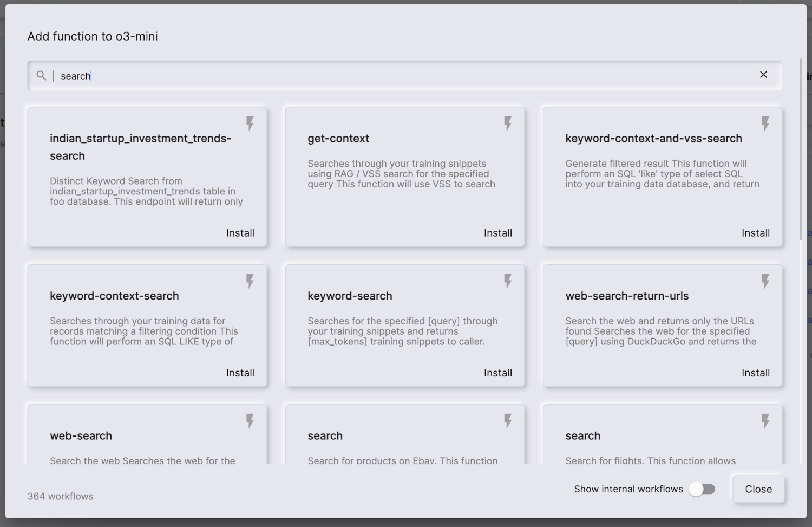
Task: Install the web-search-return-urls function
Action: 756,373
